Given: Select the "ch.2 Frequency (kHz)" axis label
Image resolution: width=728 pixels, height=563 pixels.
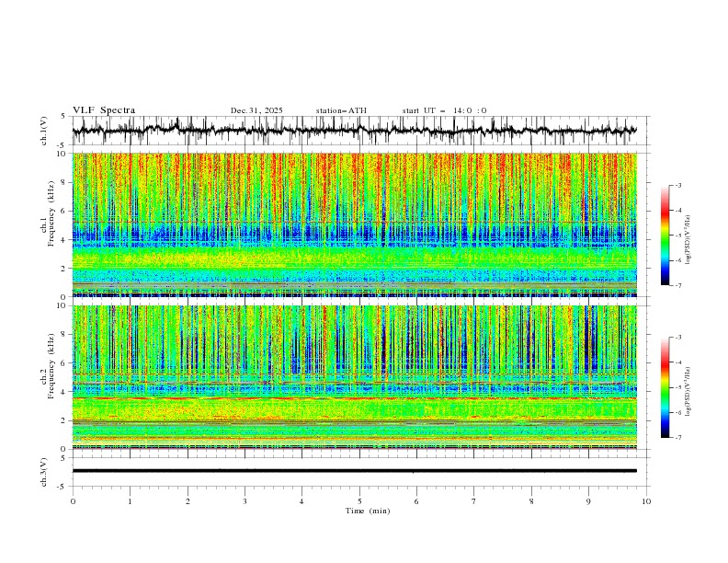Looking at the screenshot, I should [x=48, y=366].
